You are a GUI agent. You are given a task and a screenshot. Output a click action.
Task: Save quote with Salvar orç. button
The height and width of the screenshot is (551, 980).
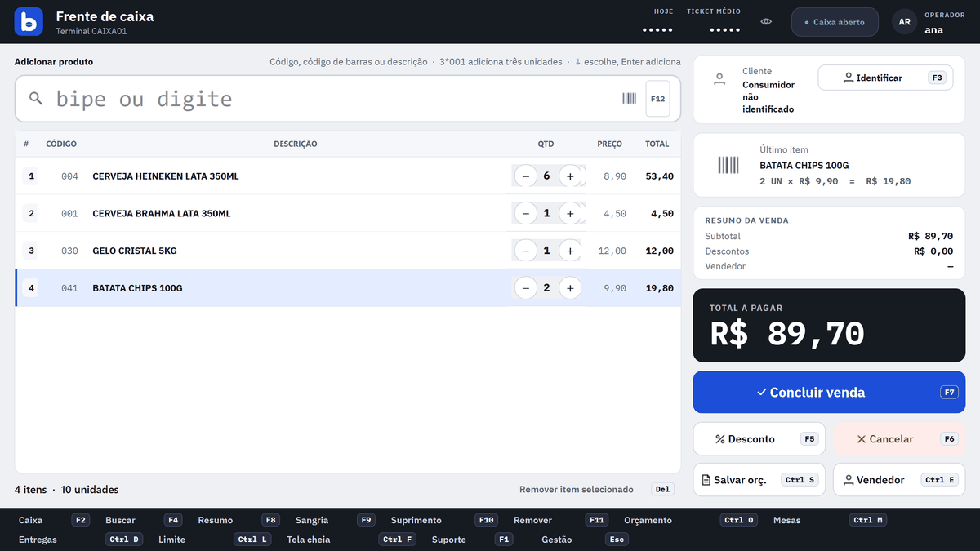click(x=759, y=480)
